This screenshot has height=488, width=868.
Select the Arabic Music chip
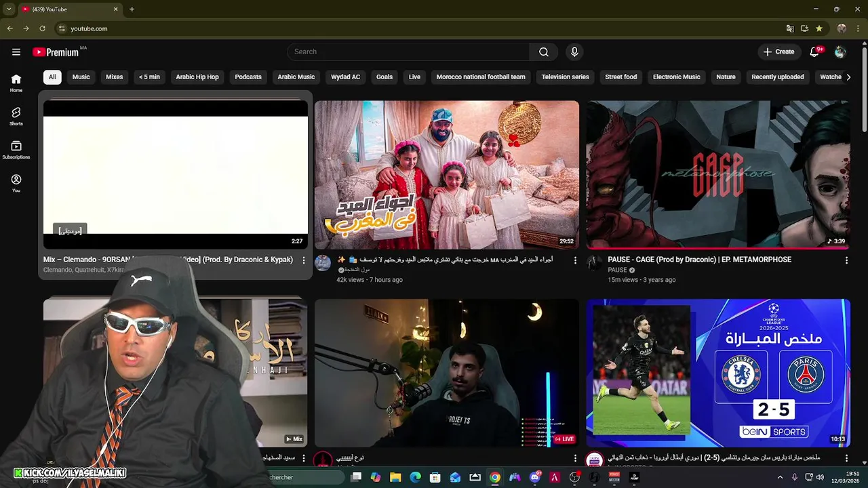click(x=296, y=77)
